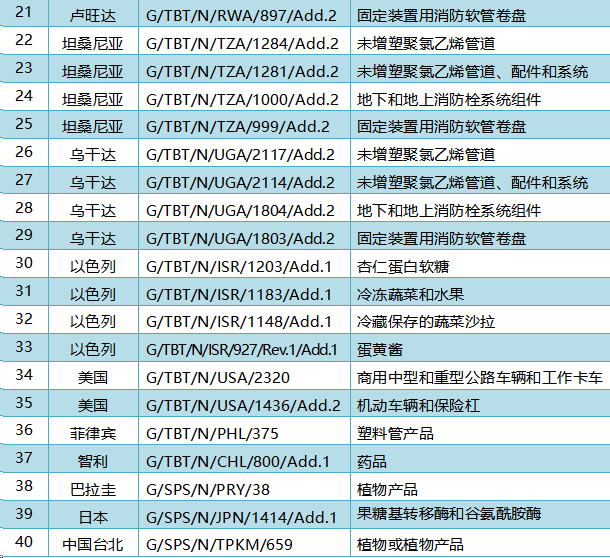
Task: Click 固定装置用消防软管卷盘 in row 29
Action: pos(442,239)
